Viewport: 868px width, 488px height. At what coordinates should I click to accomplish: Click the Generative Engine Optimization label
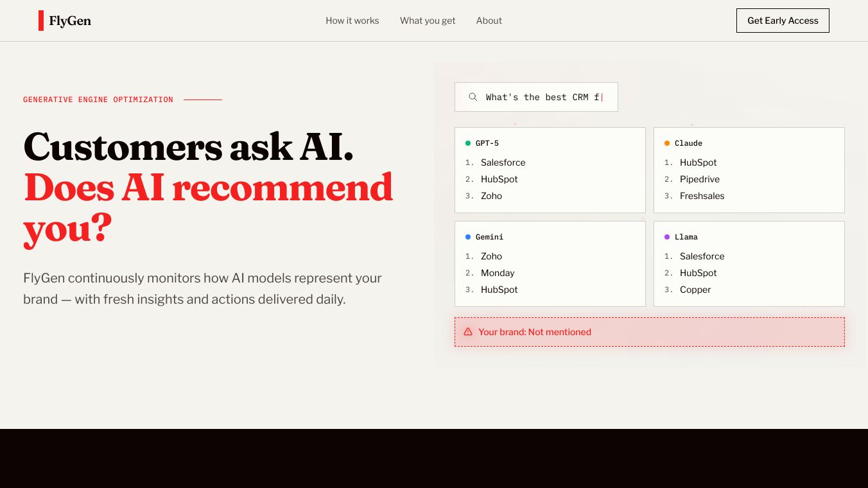(98, 100)
